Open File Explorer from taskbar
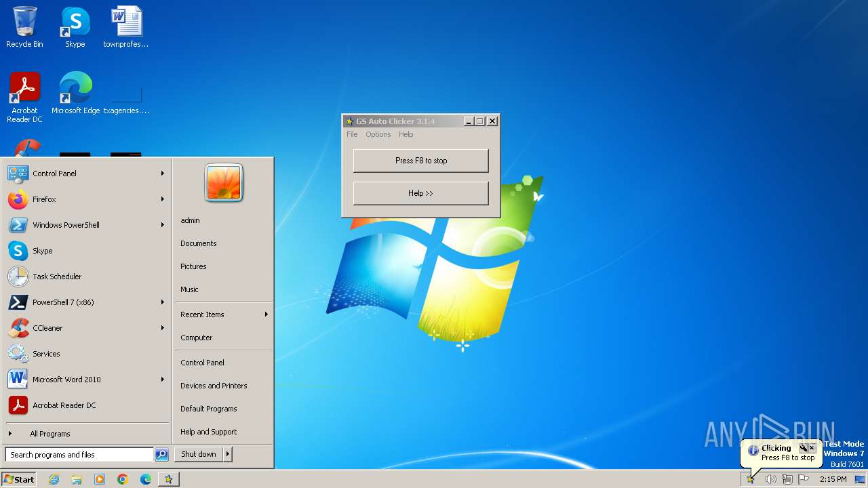868x488 pixels. 77,479
